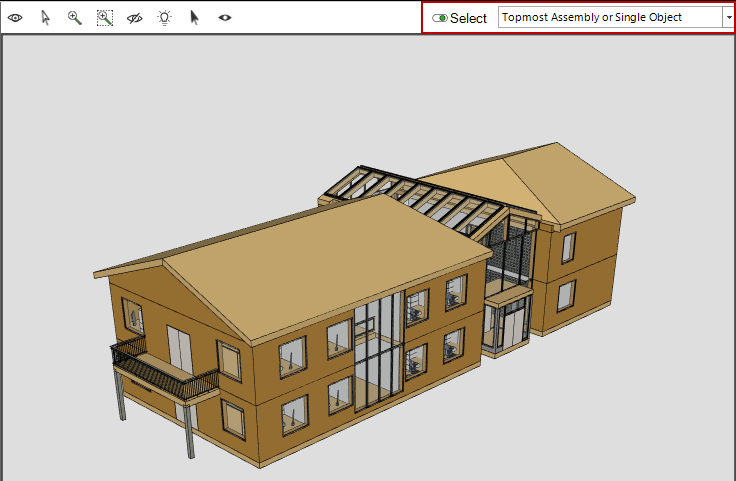The width and height of the screenshot is (736, 481).
Task: Click the light bulb highlight icon
Action: [165, 18]
